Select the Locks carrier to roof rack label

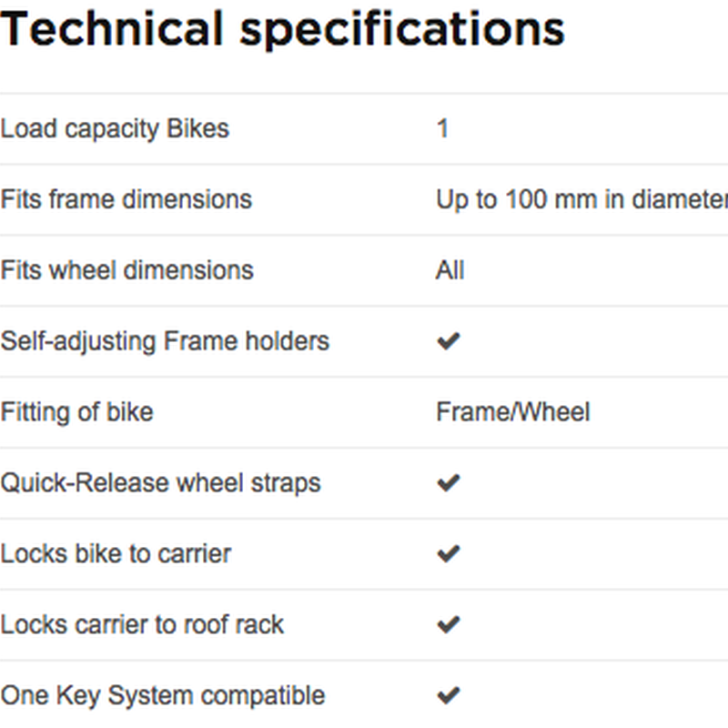pyautogui.click(x=142, y=625)
